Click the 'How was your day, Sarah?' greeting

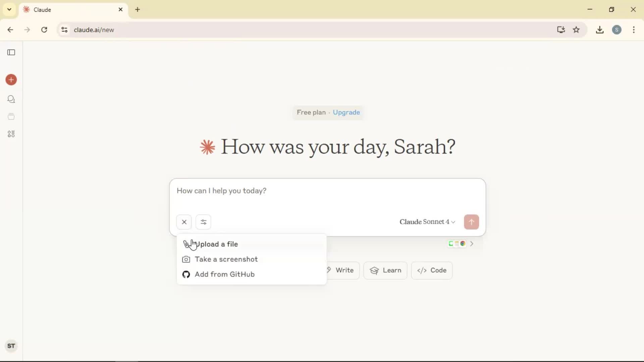[338, 147]
